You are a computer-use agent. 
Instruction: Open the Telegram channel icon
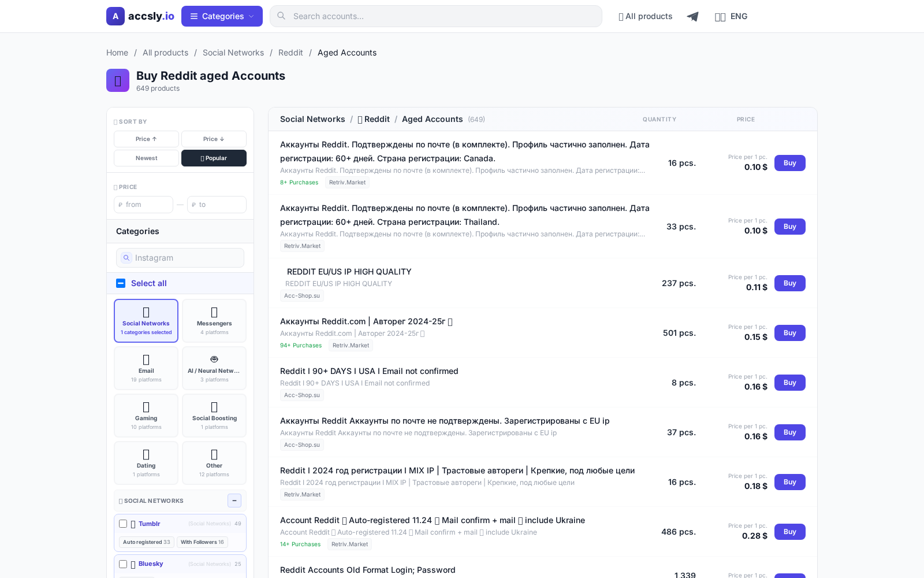[x=692, y=16]
